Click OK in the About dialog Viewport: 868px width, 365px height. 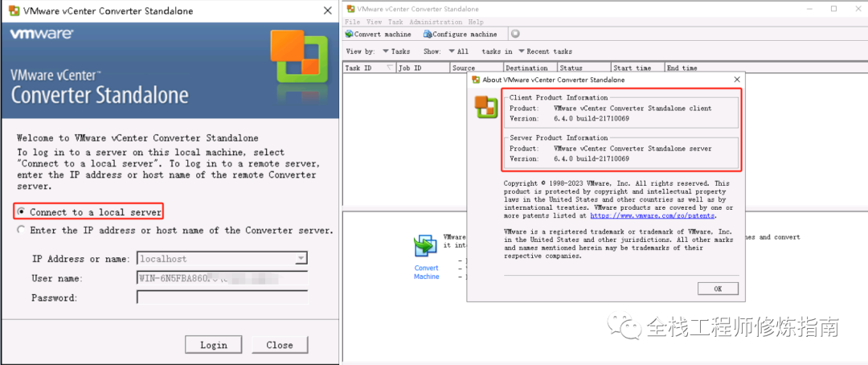coord(718,289)
